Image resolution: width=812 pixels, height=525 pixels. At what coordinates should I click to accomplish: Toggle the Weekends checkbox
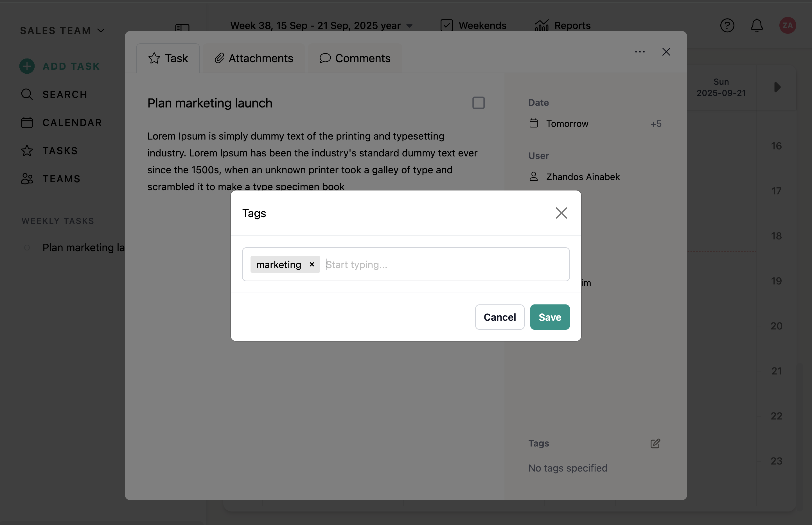point(446,26)
